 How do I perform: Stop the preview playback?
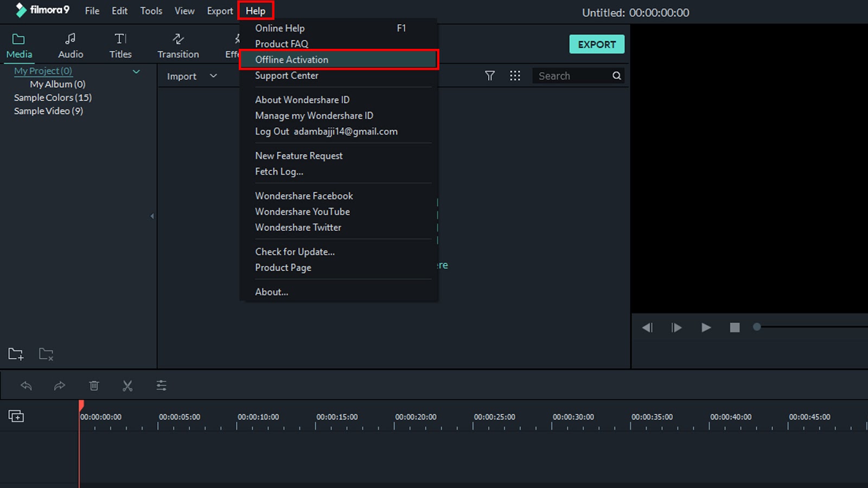[735, 328]
